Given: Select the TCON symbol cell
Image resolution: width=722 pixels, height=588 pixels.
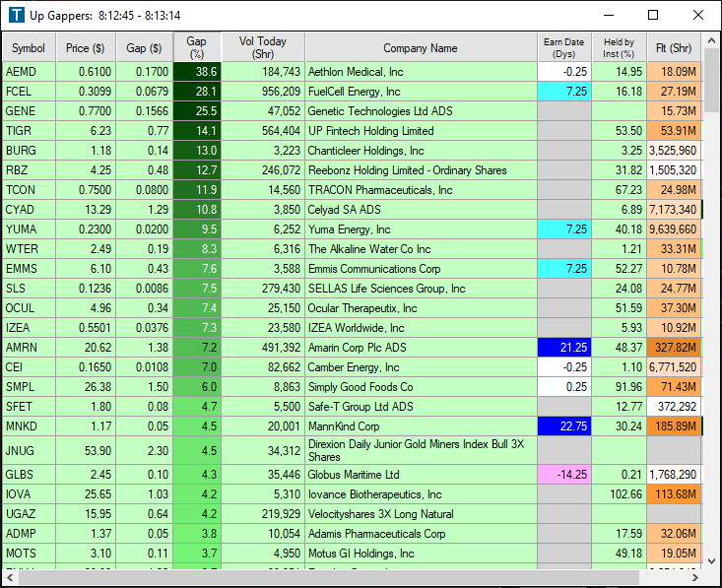Looking at the screenshot, I should point(29,190).
